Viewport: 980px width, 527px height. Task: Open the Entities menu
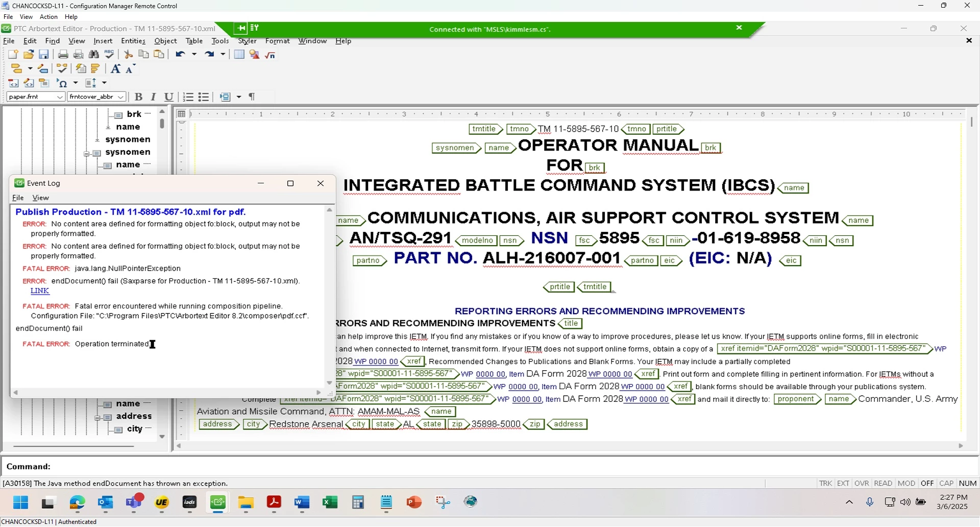pos(134,41)
